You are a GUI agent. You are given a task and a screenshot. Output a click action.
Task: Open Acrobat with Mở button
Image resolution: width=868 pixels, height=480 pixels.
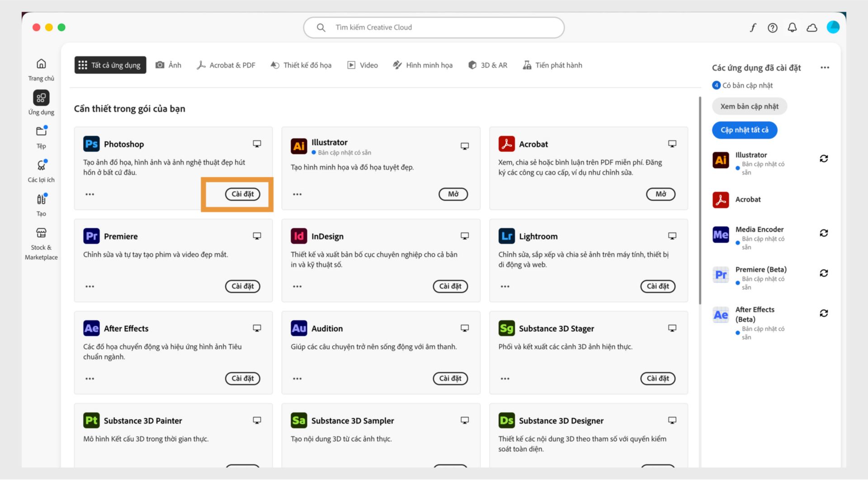[660, 194]
